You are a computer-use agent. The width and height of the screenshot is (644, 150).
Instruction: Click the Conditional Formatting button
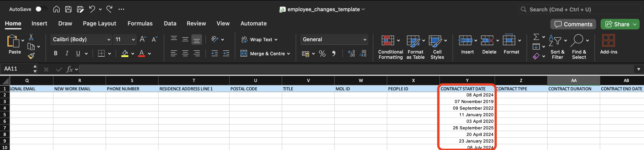391,47
